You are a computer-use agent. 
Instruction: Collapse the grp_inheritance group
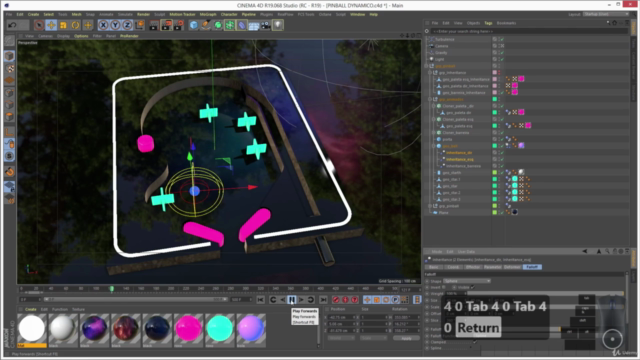[x=430, y=72]
